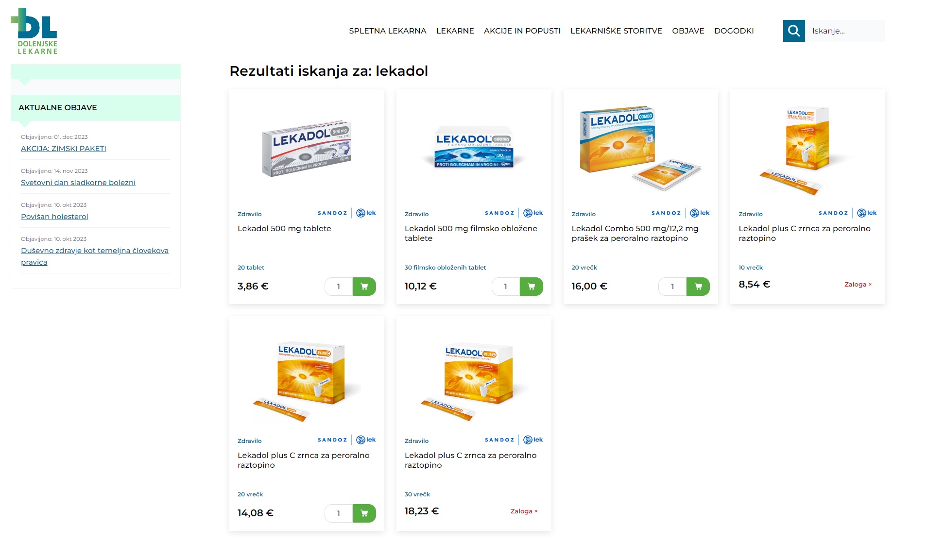This screenshot has width=928, height=560.
Task: Add 20 vrečk Lekadol plus C to cart
Action: pos(364,513)
